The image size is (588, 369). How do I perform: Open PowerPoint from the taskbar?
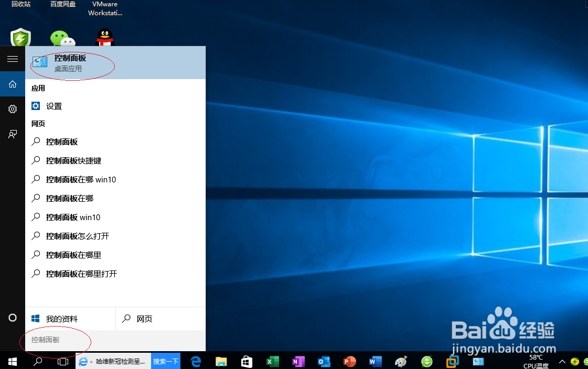(x=349, y=362)
